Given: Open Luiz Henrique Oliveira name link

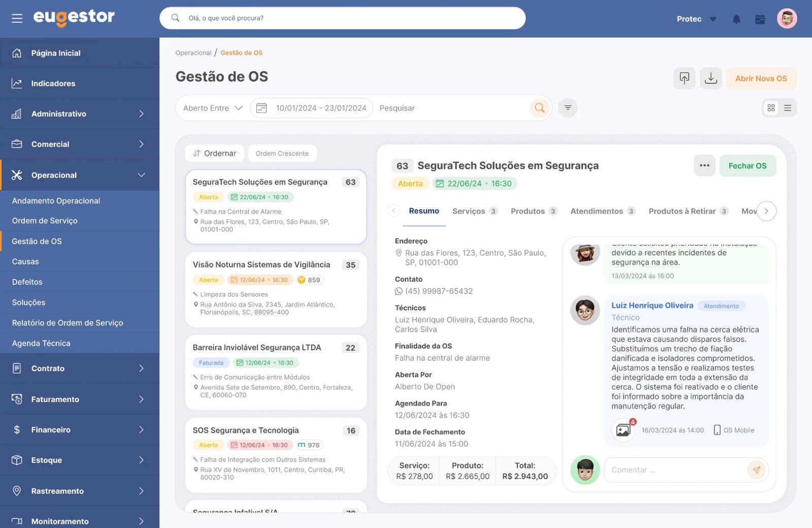Looking at the screenshot, I should 652,305.
